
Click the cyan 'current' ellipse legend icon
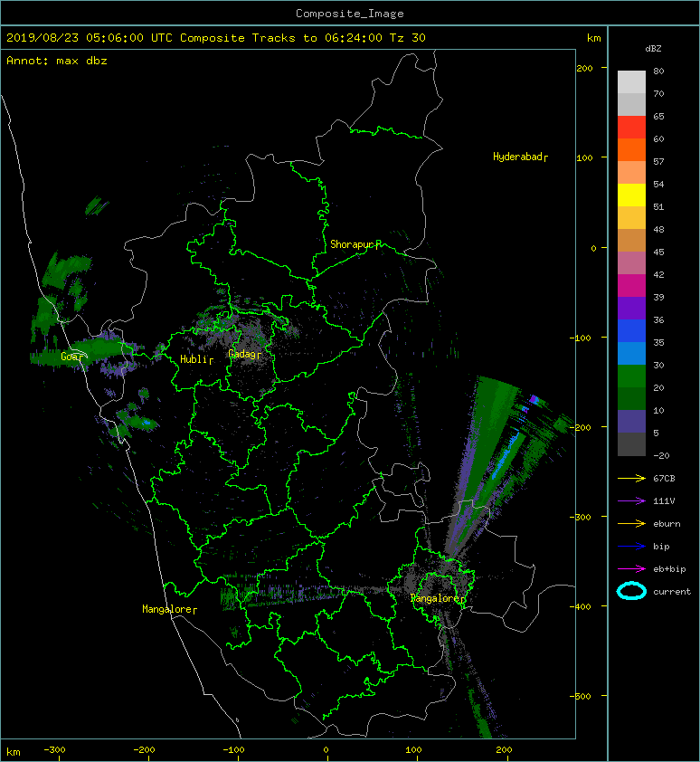631,591
